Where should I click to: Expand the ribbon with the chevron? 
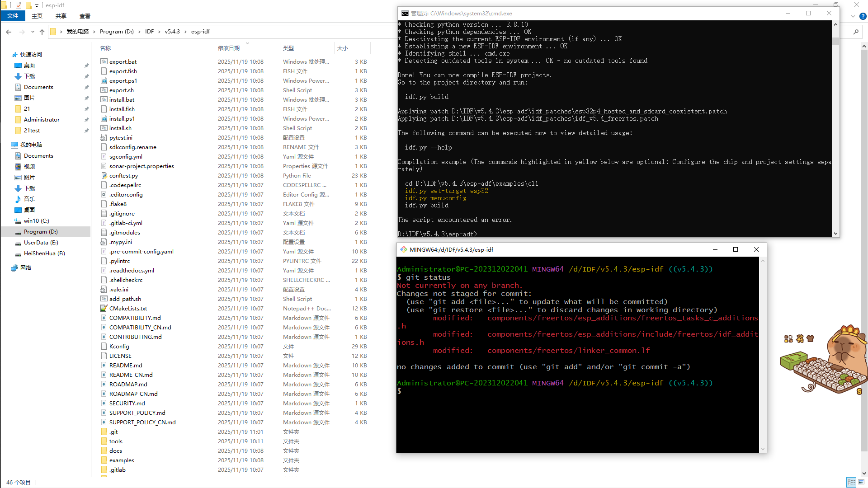coord(853,16)
